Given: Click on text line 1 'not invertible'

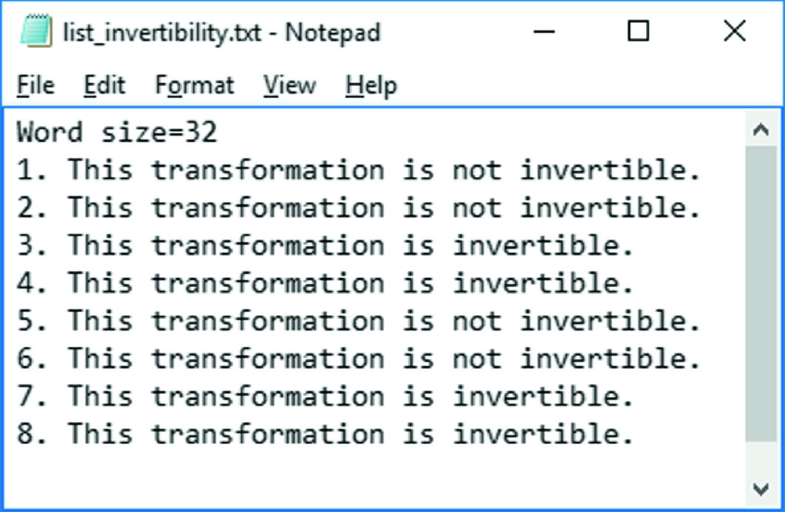Looking at the screenshot, I should coord(576,170).
